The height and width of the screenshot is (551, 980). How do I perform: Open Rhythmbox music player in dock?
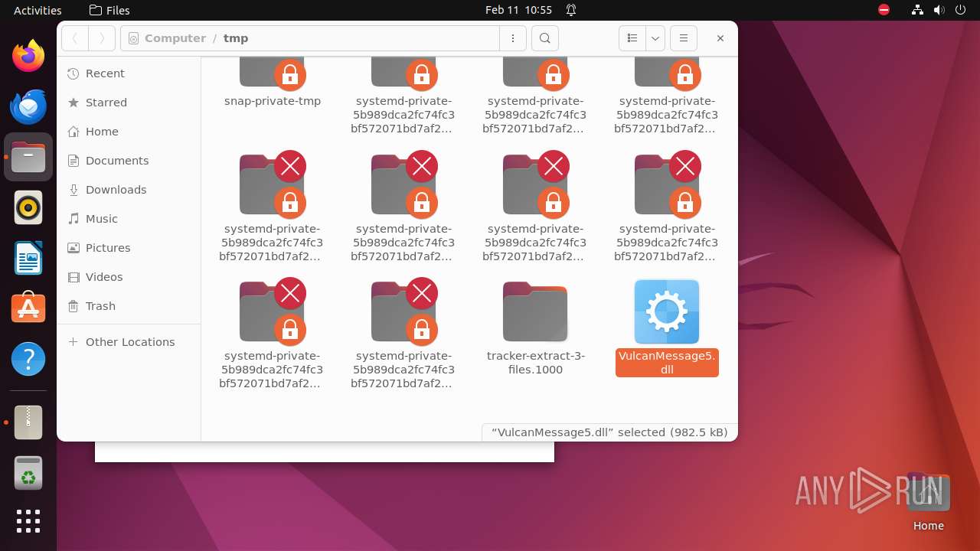28,207
